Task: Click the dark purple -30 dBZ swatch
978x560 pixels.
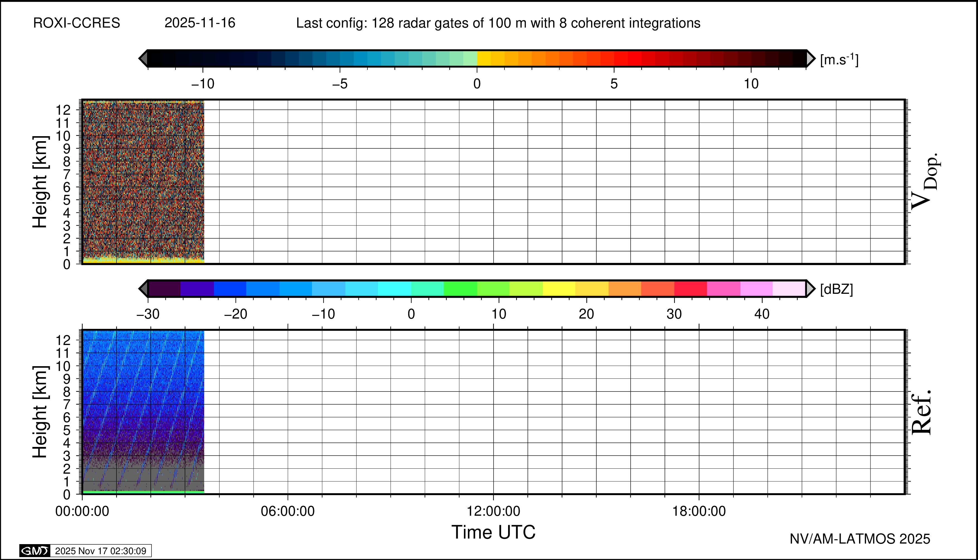Action: [x=164, y=288]
